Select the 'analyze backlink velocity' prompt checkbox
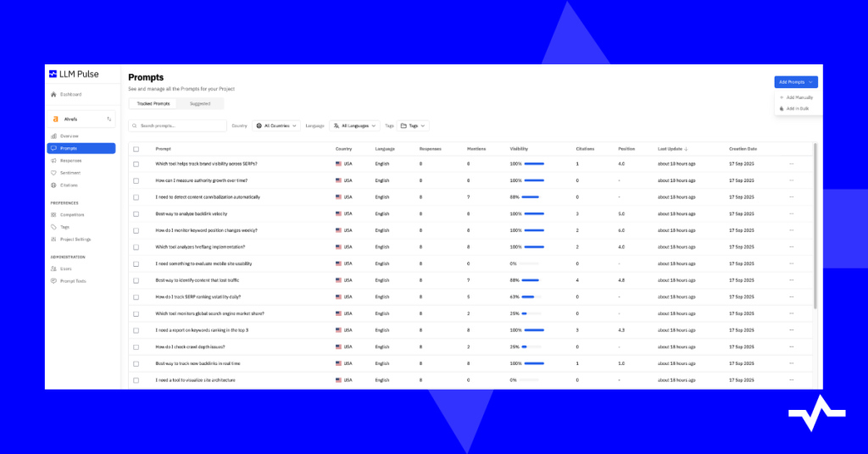This screenshot has height=454, width=868. pyautogui.click(x=136, y=213)
